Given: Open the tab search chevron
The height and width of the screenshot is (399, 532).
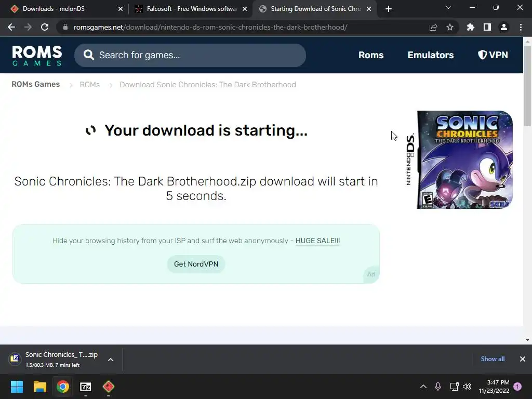Looking at the screenshot, I should coord(448,7).
